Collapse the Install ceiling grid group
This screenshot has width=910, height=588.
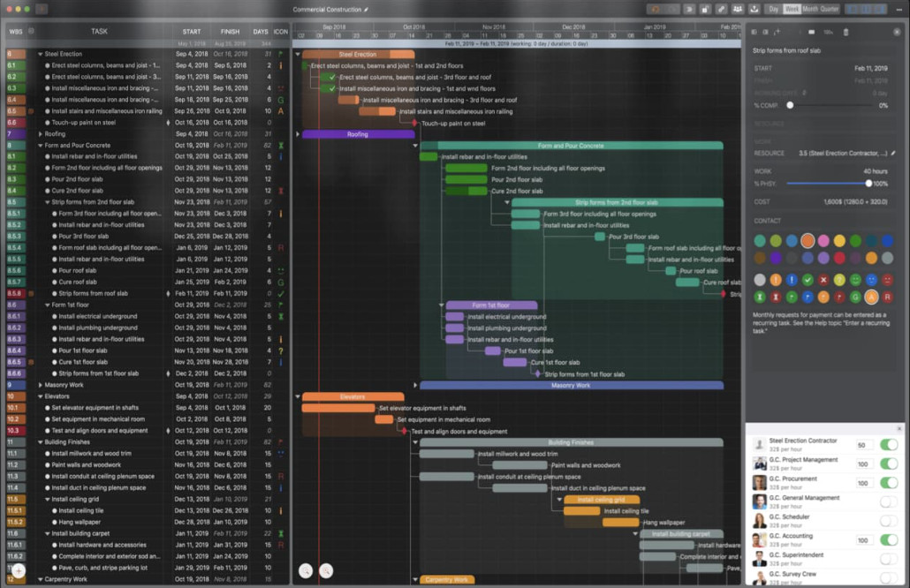48,500
